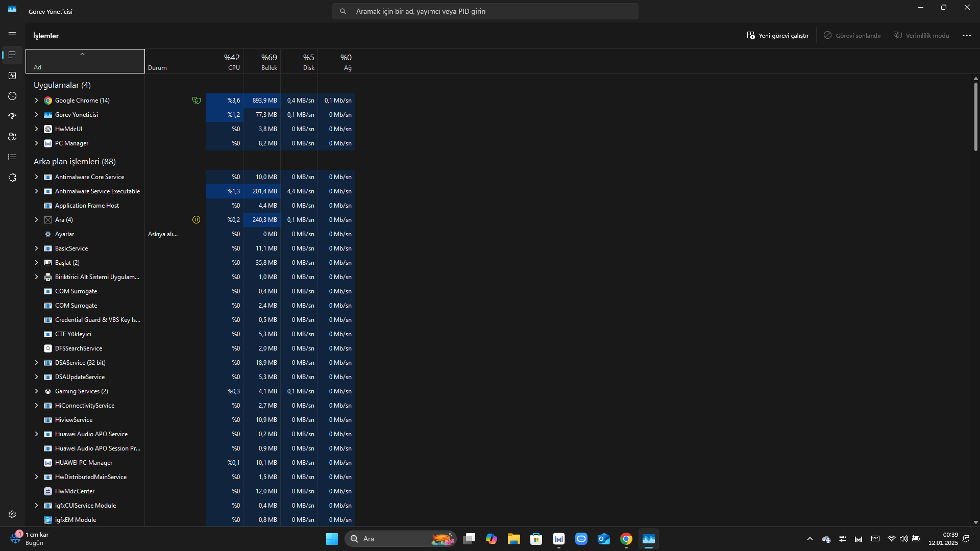Viewport: 980px width, 551px height.
Task: Expand the Google Chrome process group
Action: 36,101
